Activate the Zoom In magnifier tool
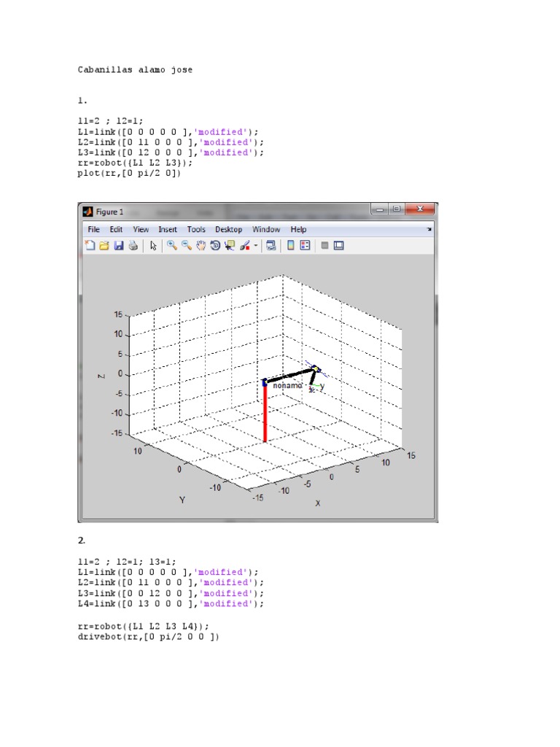Screen dimensions: 560x747 coord(172,245)
